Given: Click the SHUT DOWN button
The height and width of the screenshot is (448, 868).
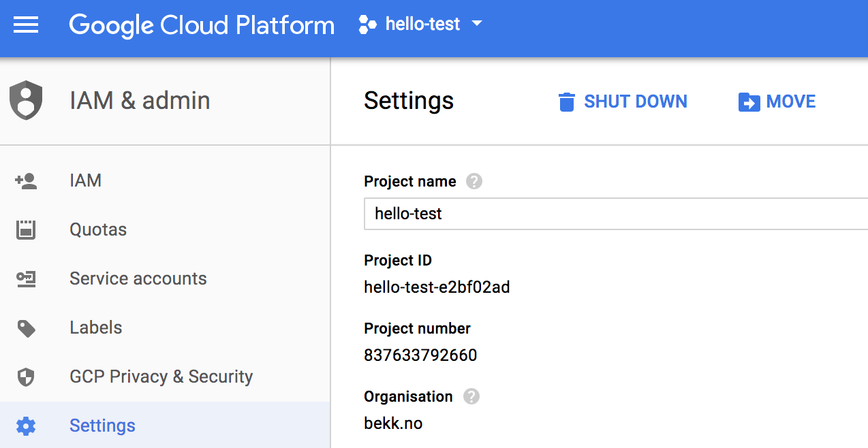Looking at the screenshot, I should 623,101.
